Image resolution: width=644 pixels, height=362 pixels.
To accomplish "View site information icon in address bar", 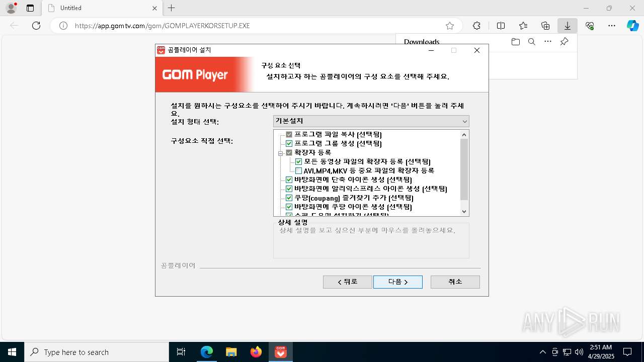I will coord(63,26).
